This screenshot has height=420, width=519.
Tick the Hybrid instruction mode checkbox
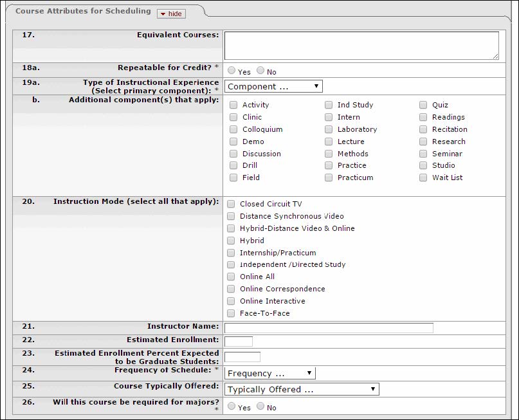(x=231, y=241)
